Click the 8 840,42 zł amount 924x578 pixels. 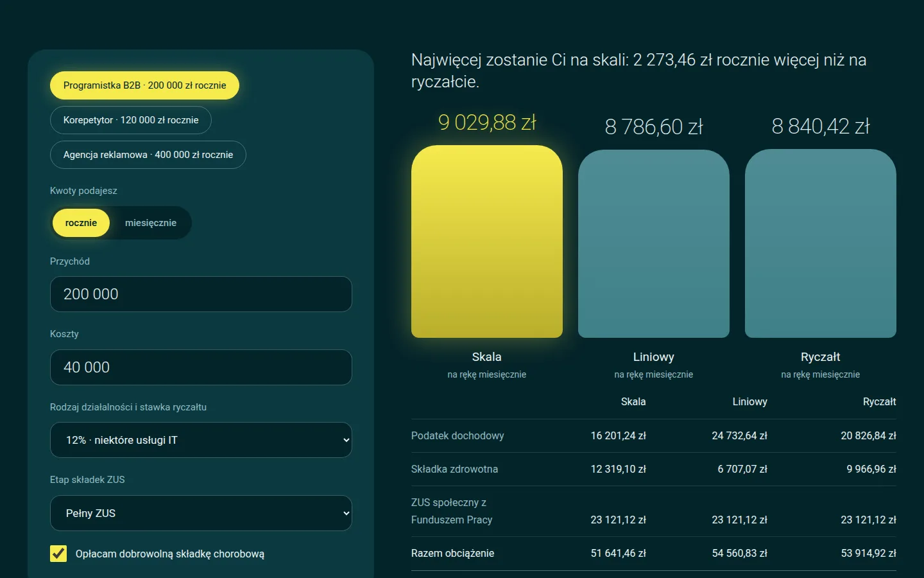pyautogui.click(x=821, y=126)
